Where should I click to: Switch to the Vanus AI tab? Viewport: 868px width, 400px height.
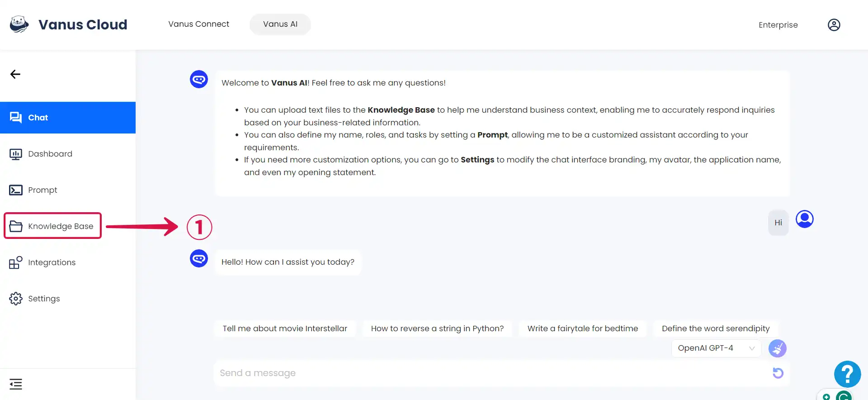[x=280, y=24]
